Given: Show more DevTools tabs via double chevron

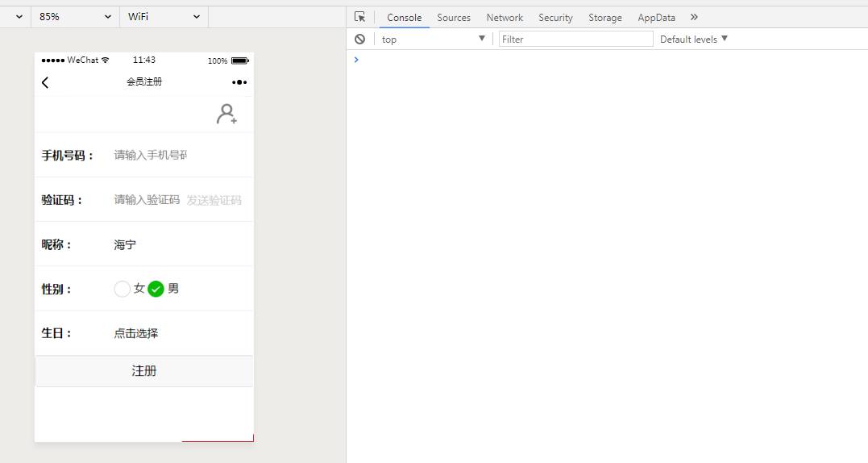Looking at the screenshot, I should (694, 17).
